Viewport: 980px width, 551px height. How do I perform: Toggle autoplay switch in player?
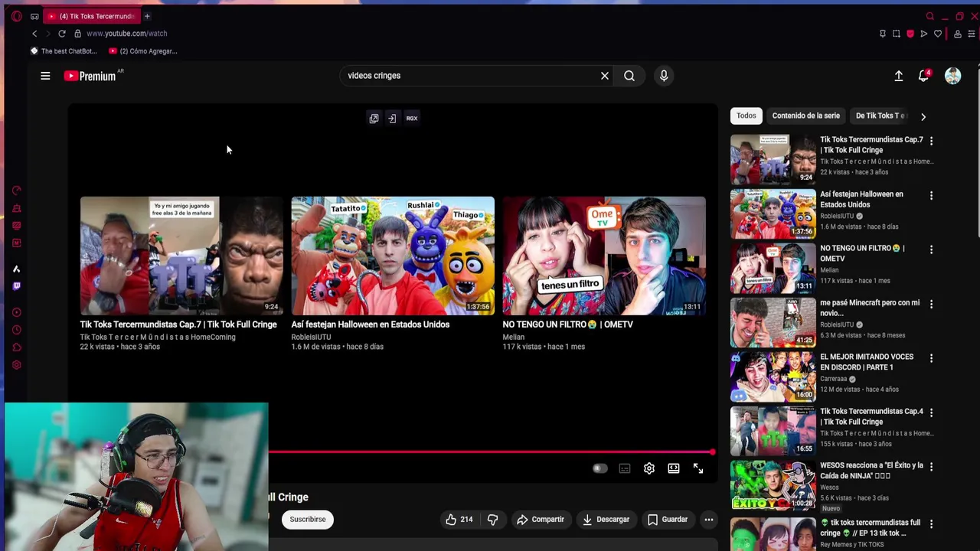[599, 468]
